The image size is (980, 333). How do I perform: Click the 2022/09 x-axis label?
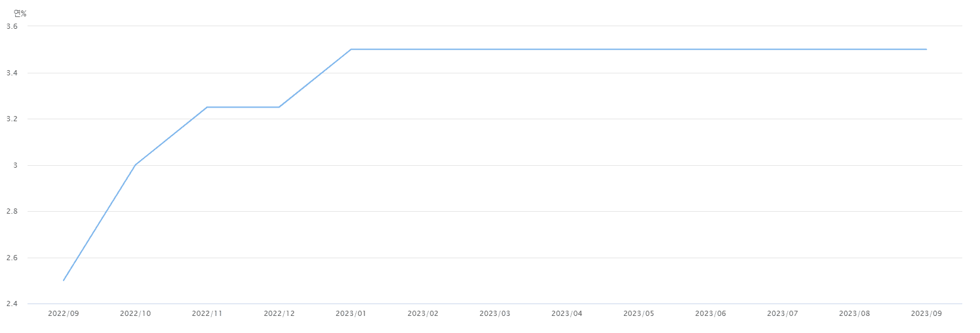pos(63,314)
